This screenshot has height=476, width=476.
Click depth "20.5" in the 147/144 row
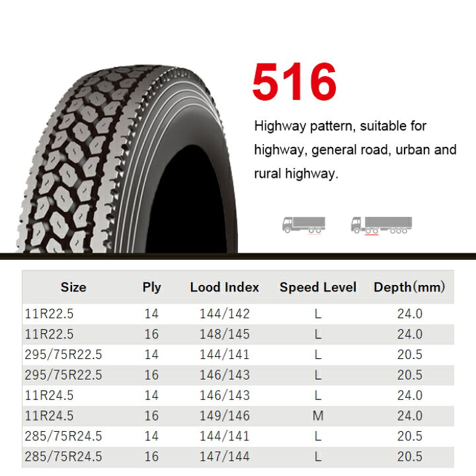pos(410,456)
